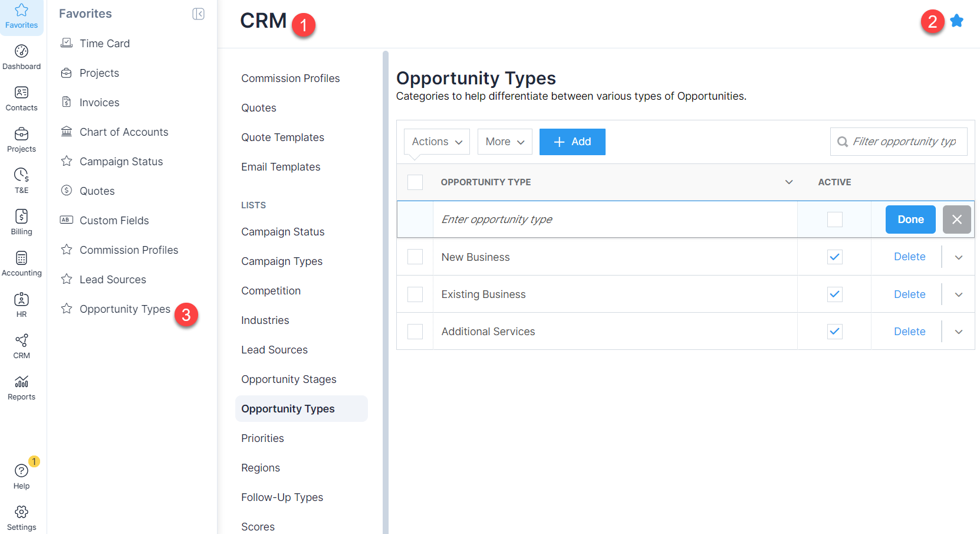Click Done to save new opportunity type
This screenshot has width=980, height=534.
point(910,220)
